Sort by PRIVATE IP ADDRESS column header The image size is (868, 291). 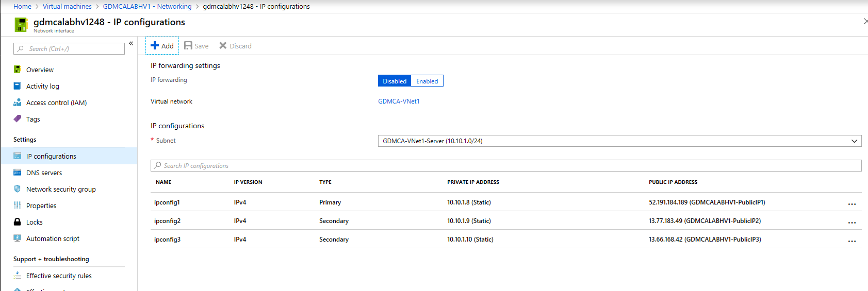point(473,182)
